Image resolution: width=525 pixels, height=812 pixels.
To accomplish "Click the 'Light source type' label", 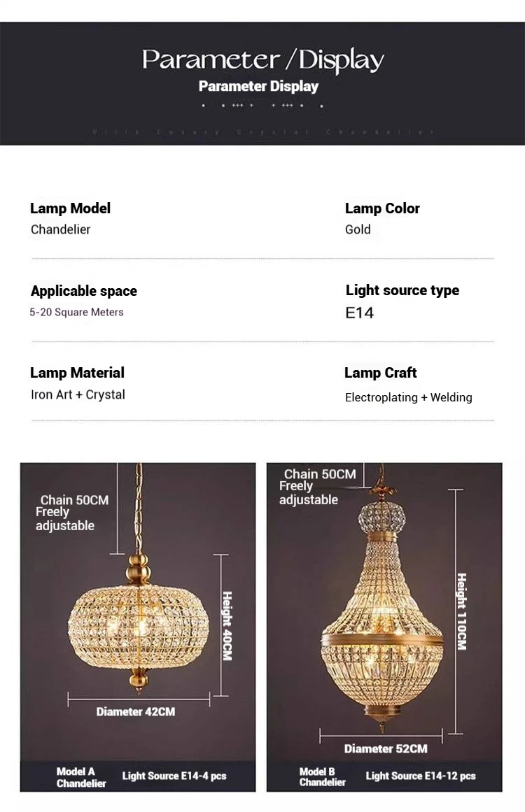I will coord(402,290).
